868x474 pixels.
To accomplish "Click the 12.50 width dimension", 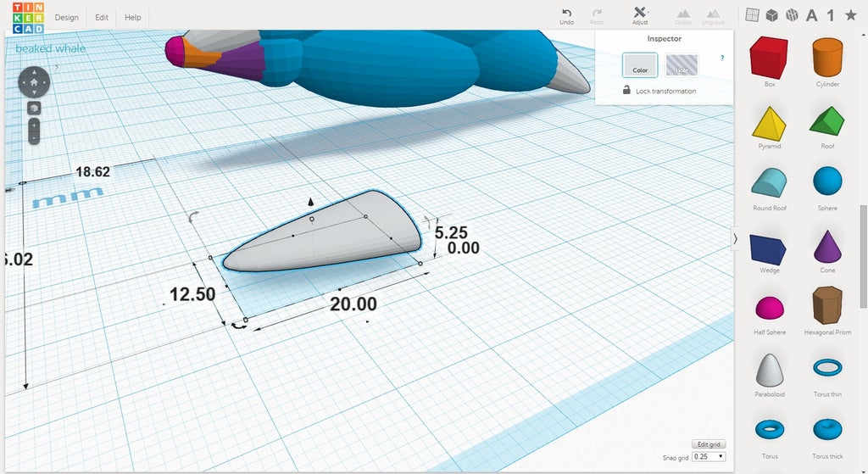I will point(192,294).
